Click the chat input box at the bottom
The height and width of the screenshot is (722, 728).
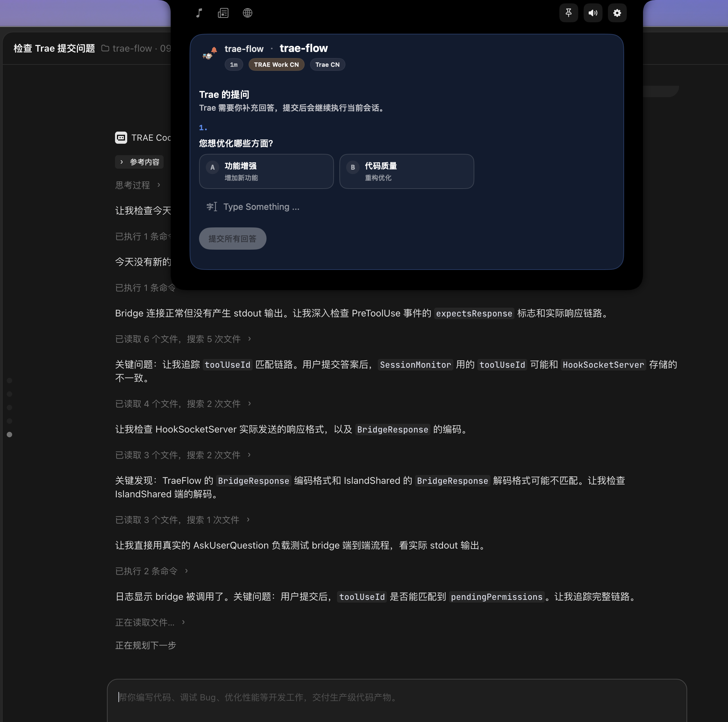click(397, 700)
